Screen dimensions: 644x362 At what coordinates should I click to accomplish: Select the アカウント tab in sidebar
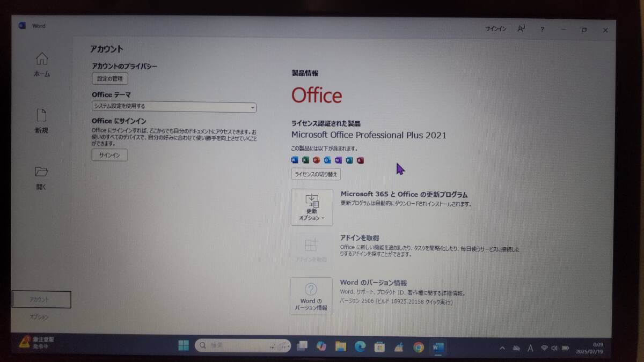click(x=41, y=300)
